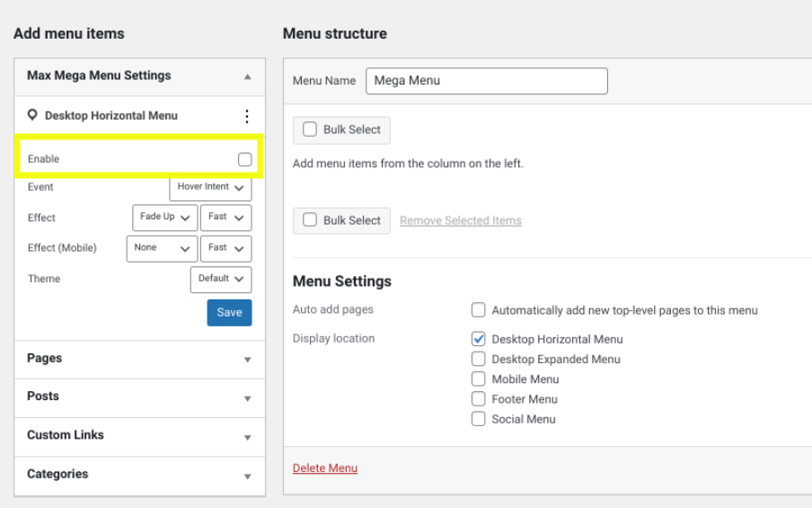Click the location pin icon beside Desktop Horizontal Menu
The height and width of the screenshot is (508, 812).
coord(32,115)
